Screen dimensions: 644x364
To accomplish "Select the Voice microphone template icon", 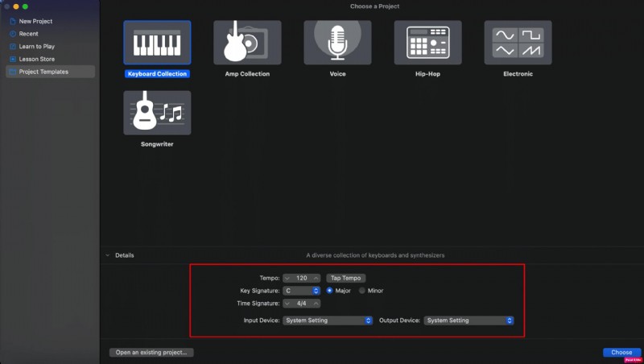I will pos(337,43).
